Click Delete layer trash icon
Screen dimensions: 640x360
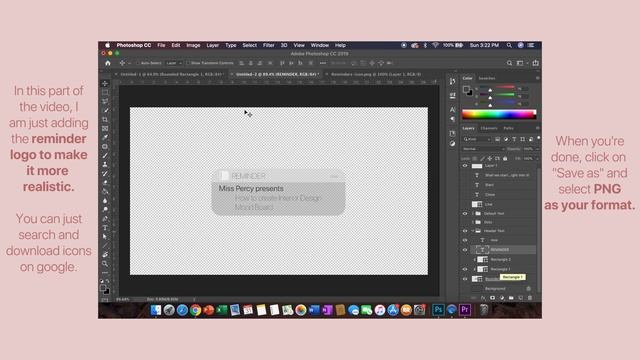[530, 298]
